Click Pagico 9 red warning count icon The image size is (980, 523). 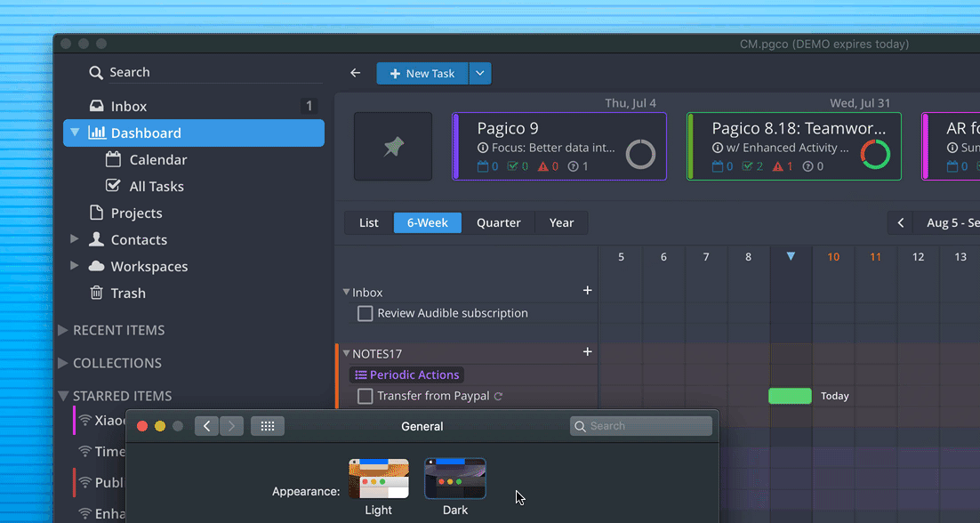click(x=543, y=166)
